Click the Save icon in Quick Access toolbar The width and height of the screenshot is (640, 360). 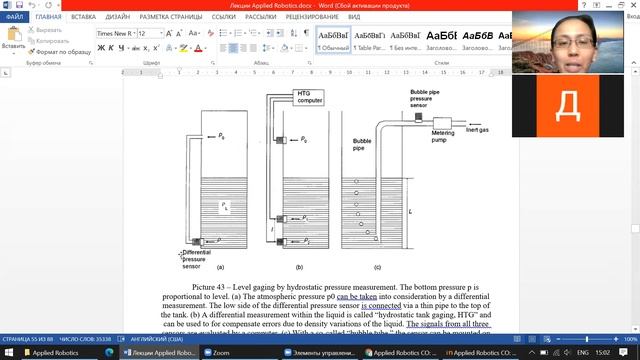point(19,5)
